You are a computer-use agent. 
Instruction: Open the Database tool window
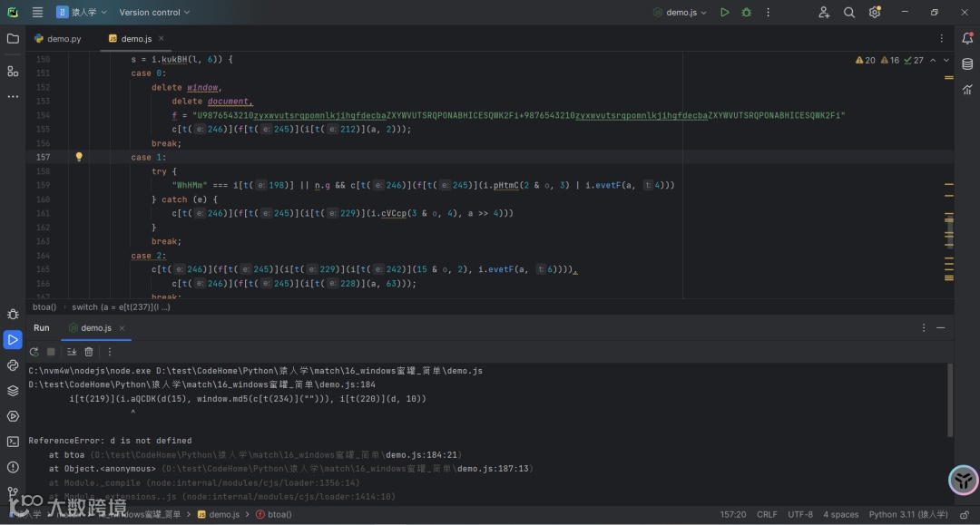point(967,64)
